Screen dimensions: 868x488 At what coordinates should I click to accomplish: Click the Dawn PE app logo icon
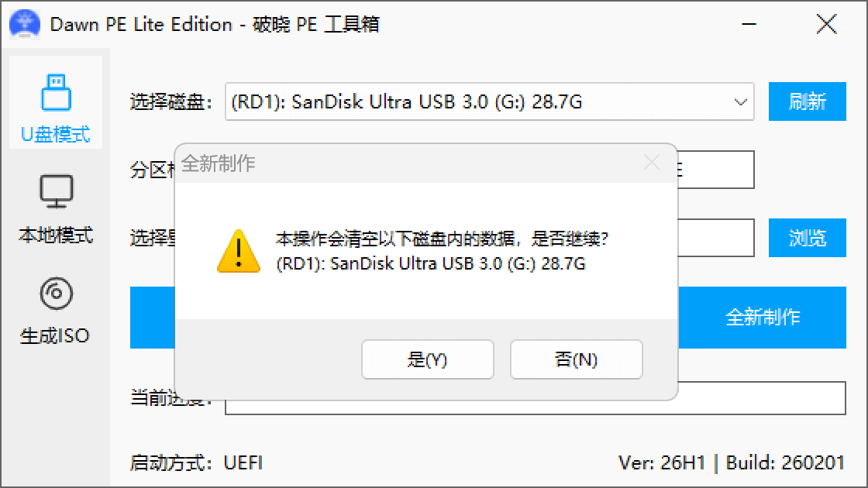25,24
